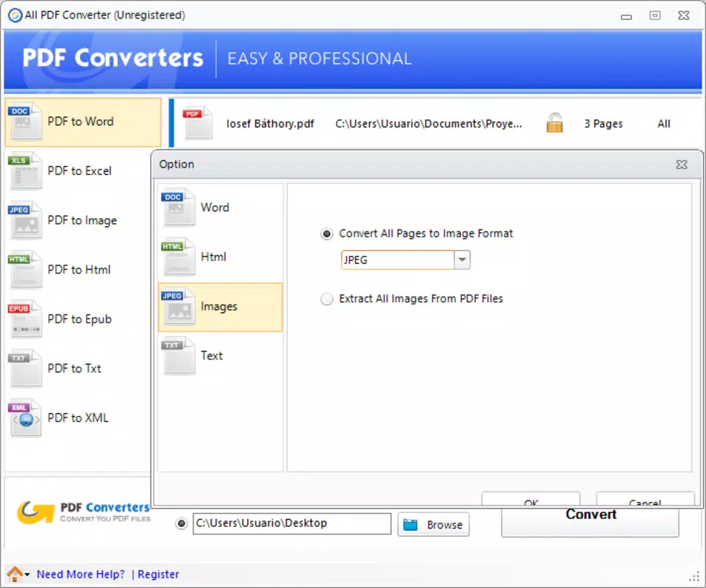Click OK in the Option dialog
The image size is (706, 588).
click(531, 499)
